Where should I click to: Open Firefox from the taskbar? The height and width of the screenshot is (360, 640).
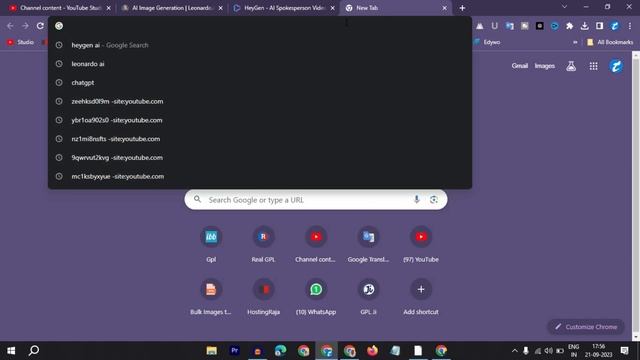(372, 351)
